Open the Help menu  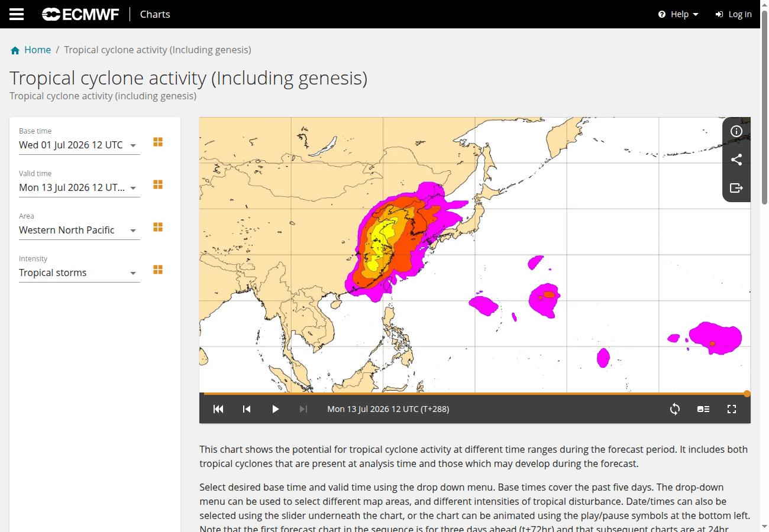[678, 14]
